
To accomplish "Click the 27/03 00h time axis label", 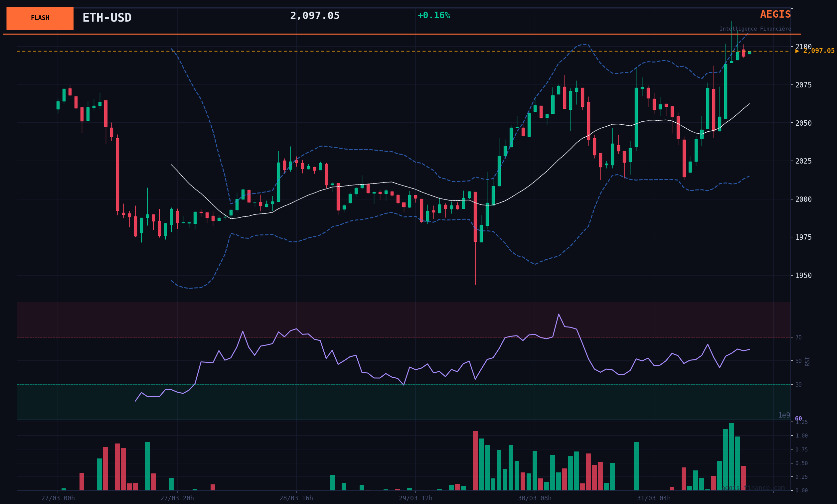I will [x=58, y=498].
